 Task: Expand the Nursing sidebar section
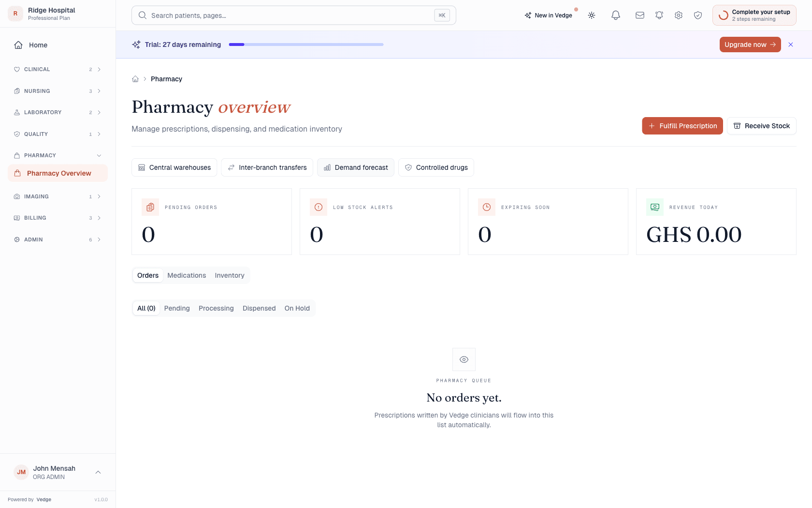58,91
